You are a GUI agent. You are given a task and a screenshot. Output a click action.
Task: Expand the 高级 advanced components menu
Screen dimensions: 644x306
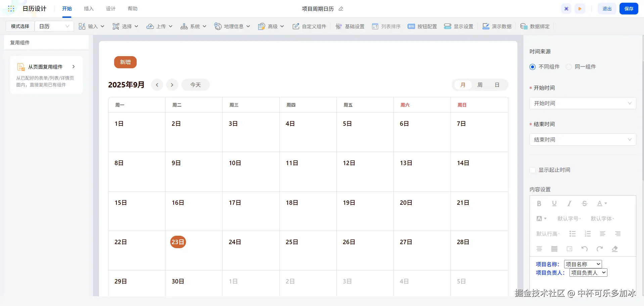point(271,26)
